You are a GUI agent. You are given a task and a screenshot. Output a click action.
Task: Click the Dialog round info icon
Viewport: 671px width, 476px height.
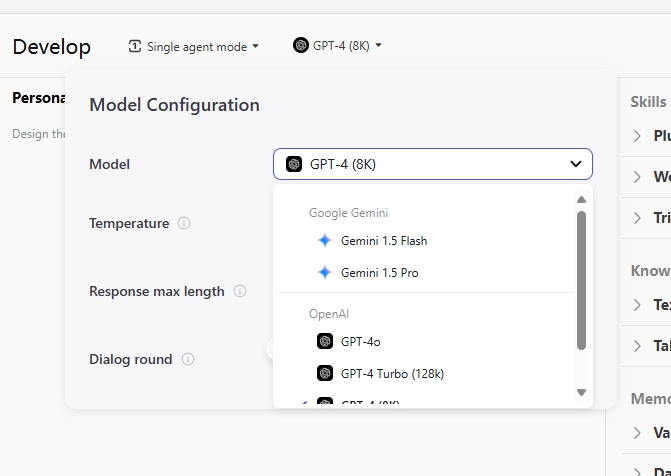point(188,359)
